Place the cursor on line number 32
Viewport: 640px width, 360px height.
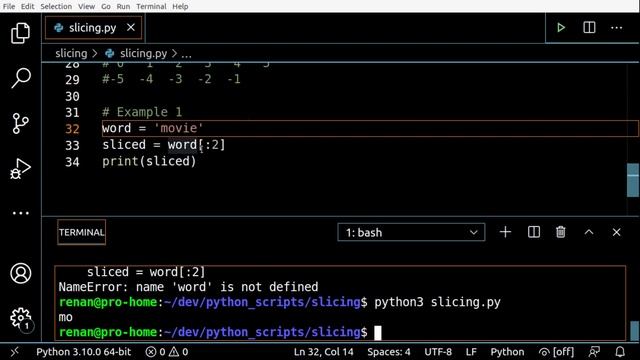click(72, 129)
